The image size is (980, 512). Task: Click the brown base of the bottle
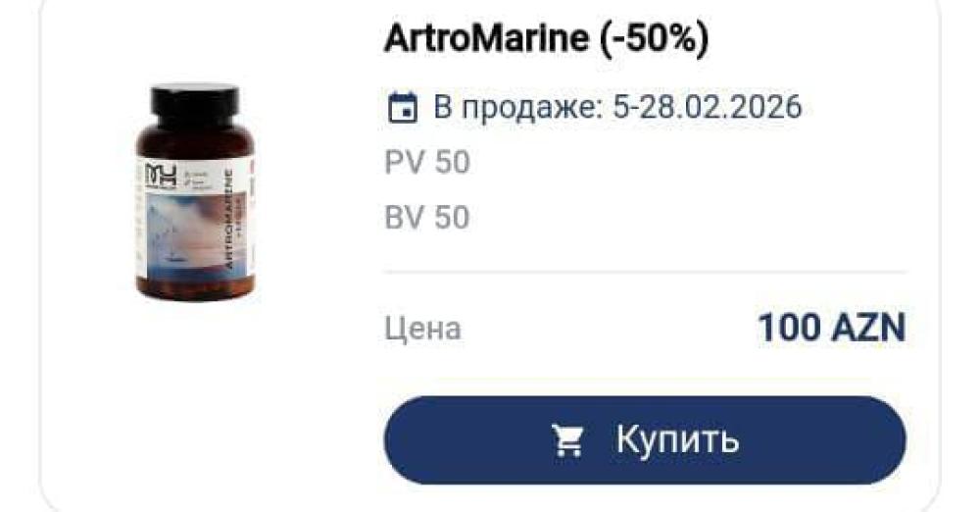tap(196, 289)
